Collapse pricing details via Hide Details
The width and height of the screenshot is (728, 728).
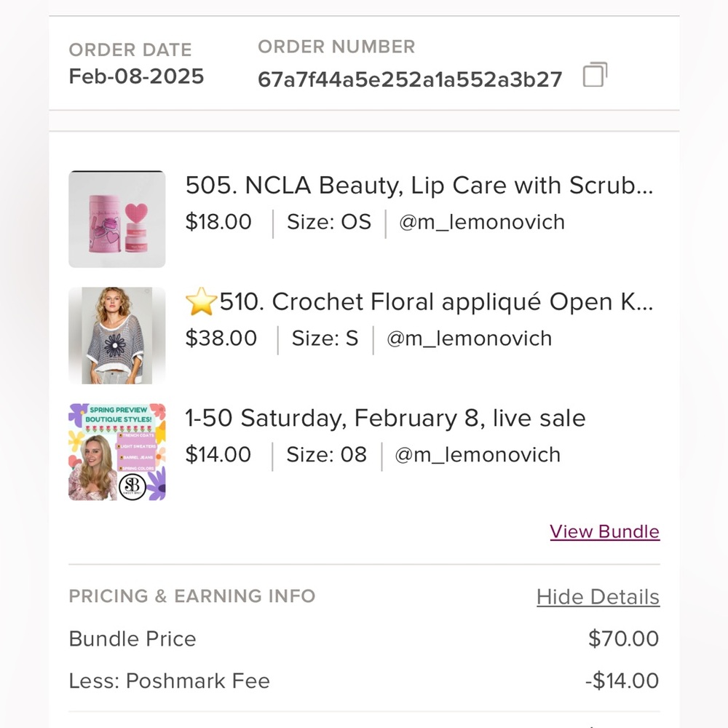pyautogui.click(x=598, y=596)
